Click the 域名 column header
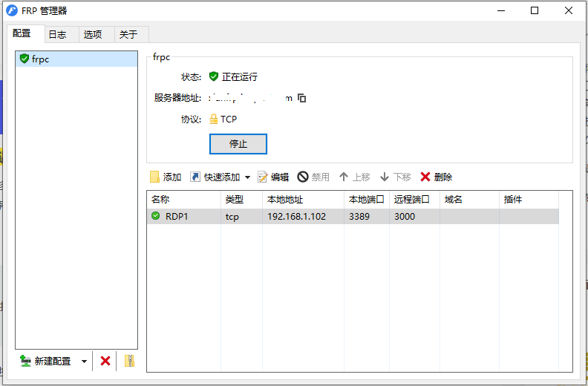This screenshot has width=588, height=386. 469,200
